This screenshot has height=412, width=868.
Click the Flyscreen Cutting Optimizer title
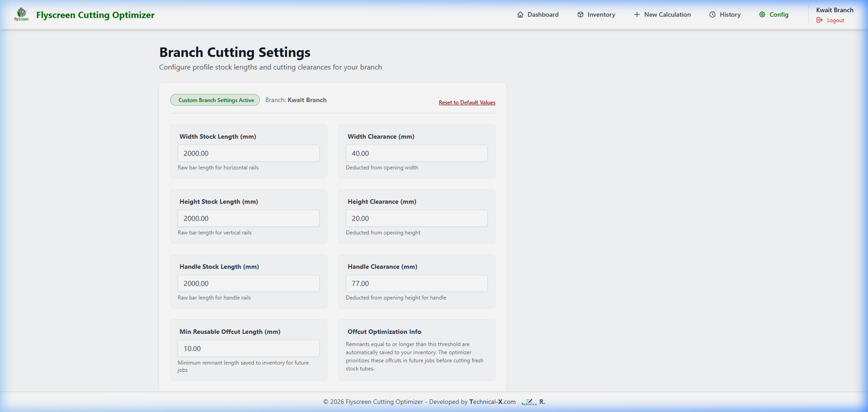click(x=95, y=15)
